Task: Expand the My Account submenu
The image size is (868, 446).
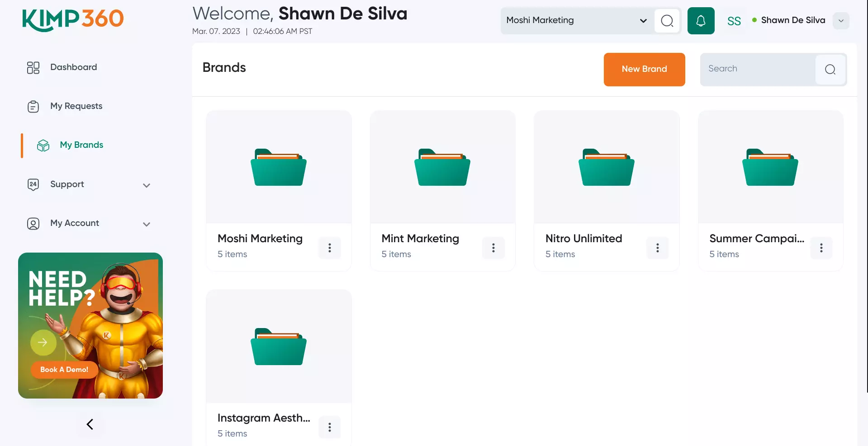Action: 146,224
